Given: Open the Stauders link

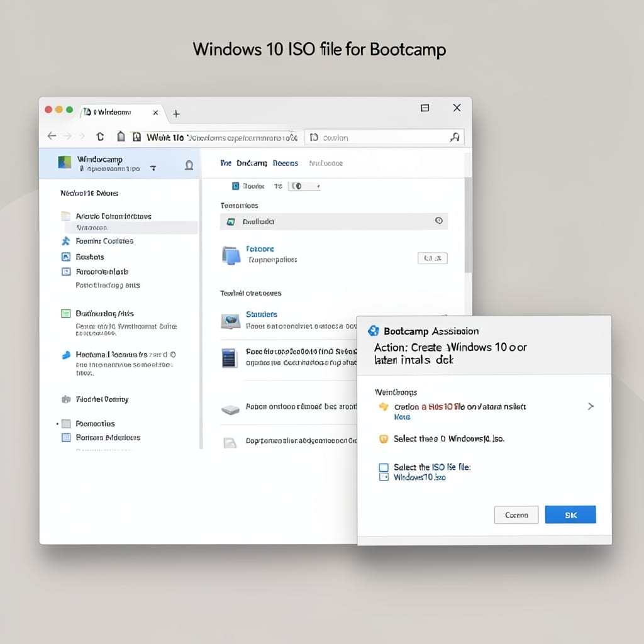Looking at the screenshot, I should (261, 314).
